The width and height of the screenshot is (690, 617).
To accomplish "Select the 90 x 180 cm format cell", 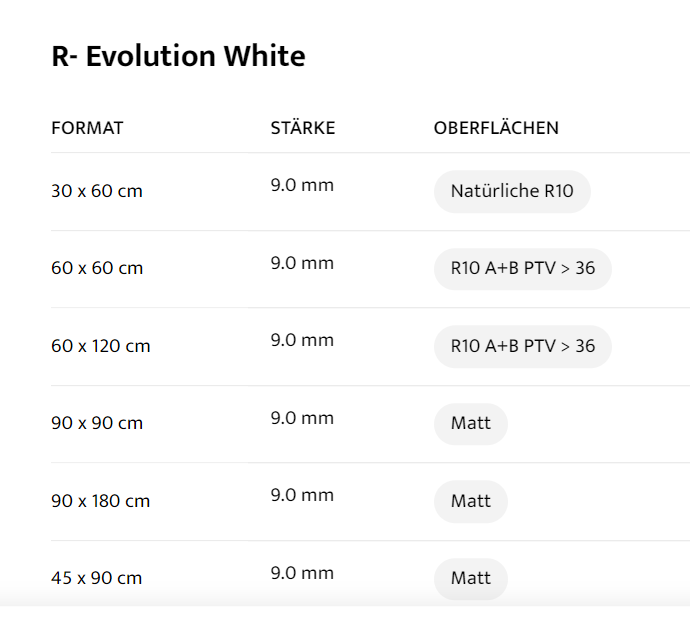I will 100,501.
